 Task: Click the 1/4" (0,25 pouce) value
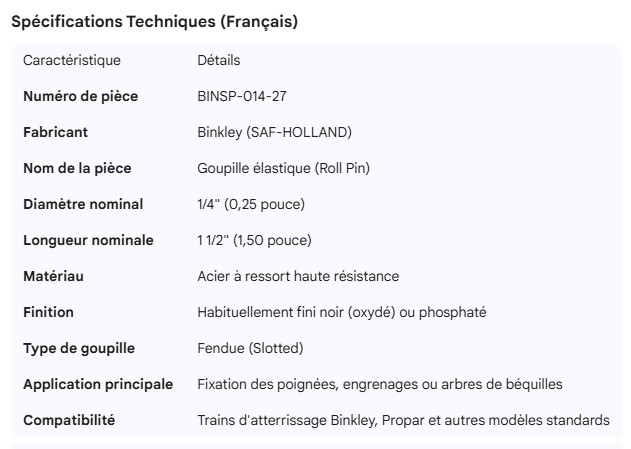pyautogui.click(x=251, y=204)
